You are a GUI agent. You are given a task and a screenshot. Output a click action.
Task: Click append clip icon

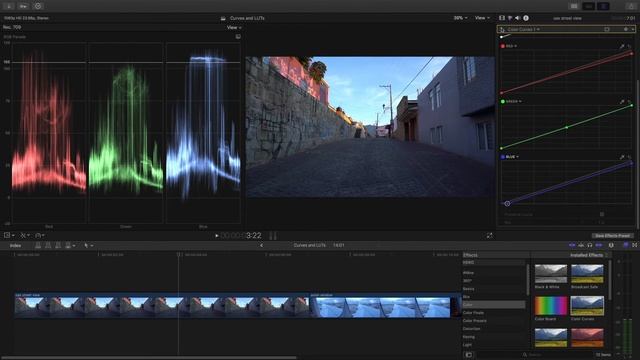click(x=58, y=245)
